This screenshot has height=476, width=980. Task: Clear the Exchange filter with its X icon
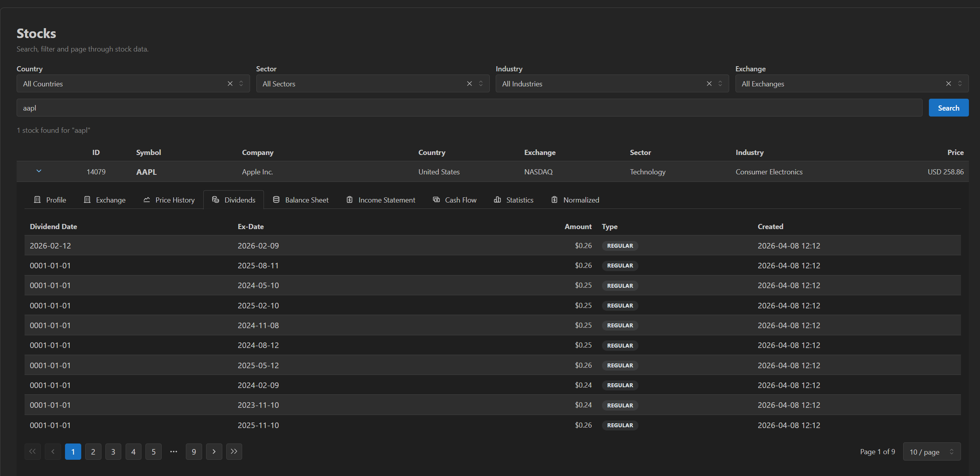click(948, 84)
